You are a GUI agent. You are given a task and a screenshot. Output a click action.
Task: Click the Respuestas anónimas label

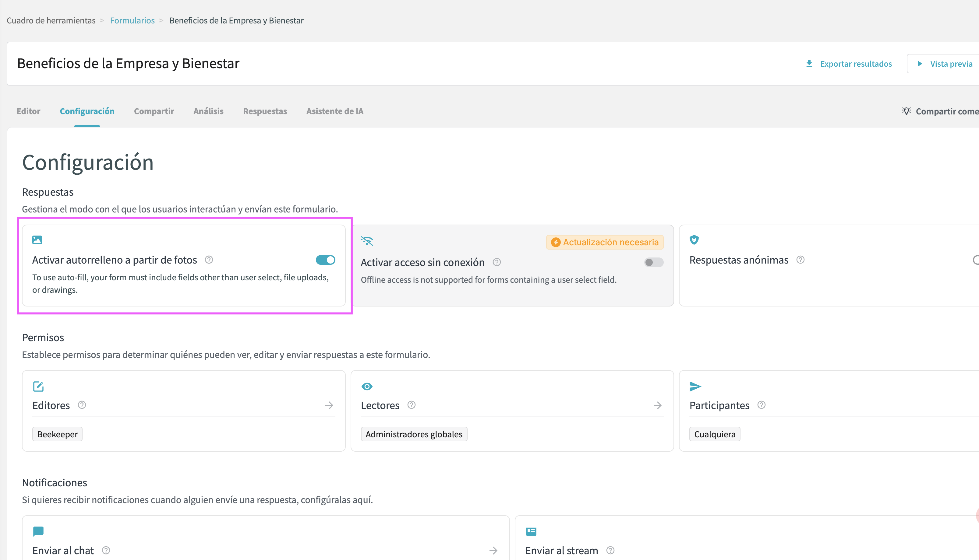click(739, 260)
